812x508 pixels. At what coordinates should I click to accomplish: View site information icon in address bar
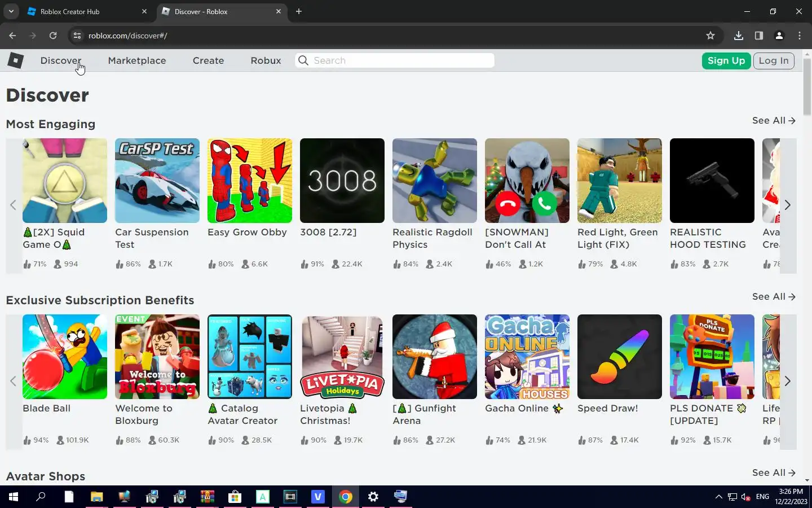[77, 36]
